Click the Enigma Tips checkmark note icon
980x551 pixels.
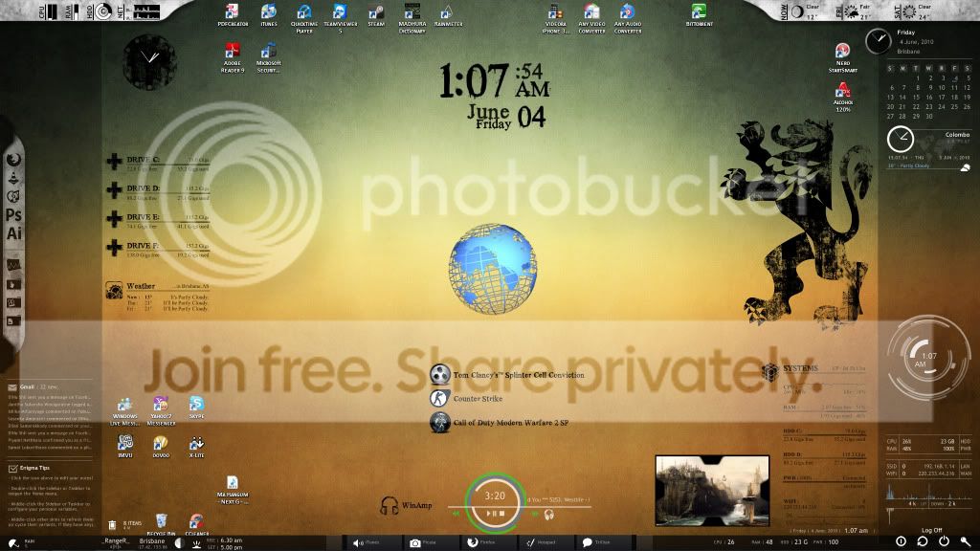coord(12,468)
